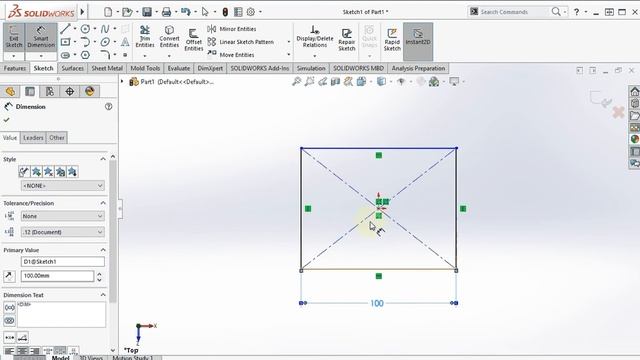
Task: Open the .12 (Document) precision dropdown
Action: click(x=62, y=232)
